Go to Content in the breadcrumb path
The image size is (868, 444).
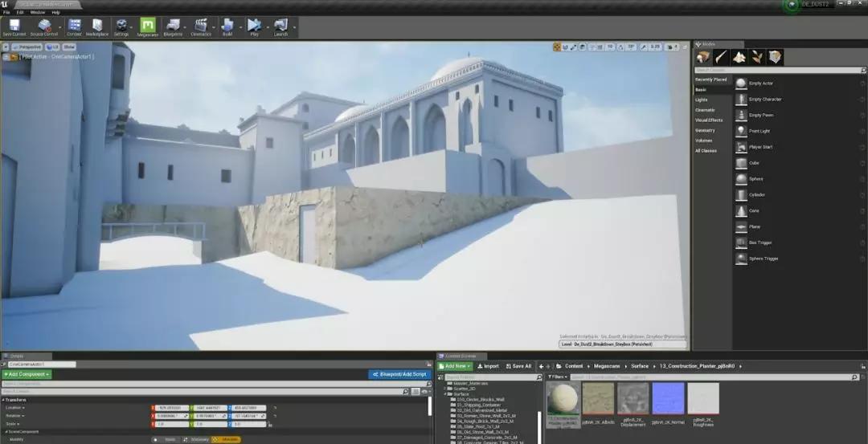coord(574,366)
